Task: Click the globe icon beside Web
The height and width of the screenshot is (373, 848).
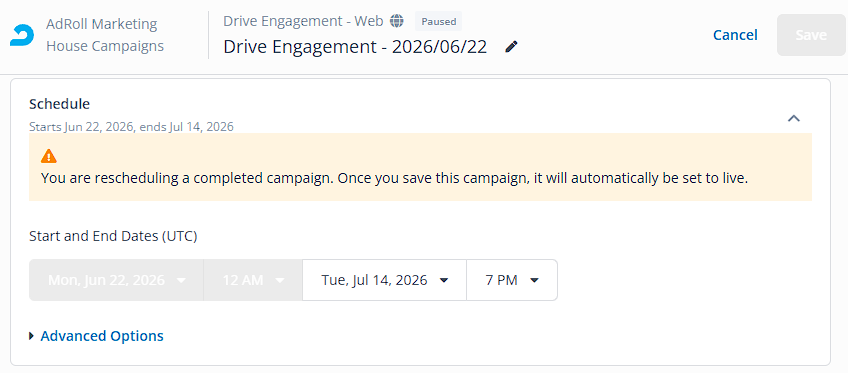Action: point(397,21)
